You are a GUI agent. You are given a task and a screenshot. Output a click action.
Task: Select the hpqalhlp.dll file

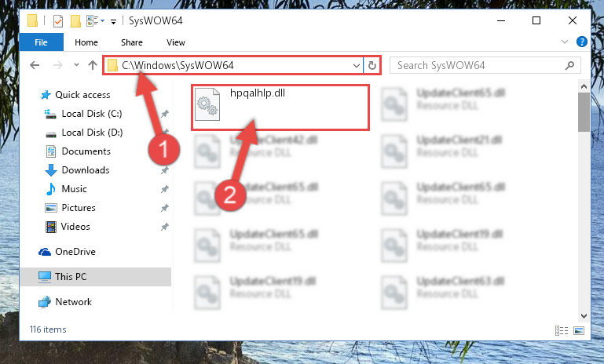point(280,107)
